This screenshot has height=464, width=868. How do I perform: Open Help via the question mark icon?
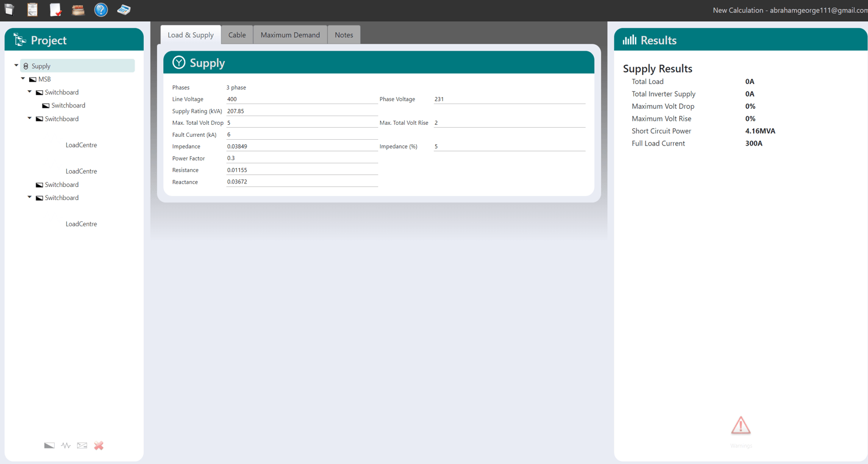coord(101,9)
